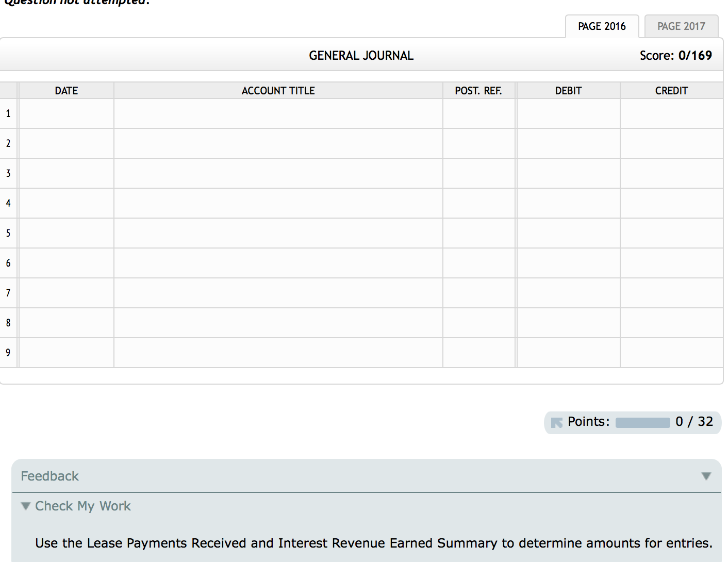Screen dimensions: 728x562
Task: Switch to the PAGE 2017 tab
Action: pos(681,26)
